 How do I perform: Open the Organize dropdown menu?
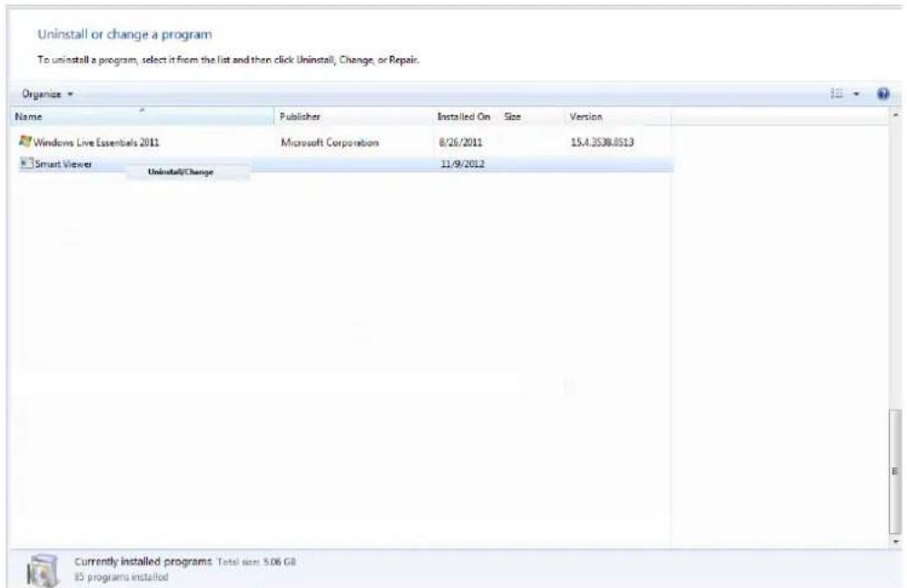tap(47, 93)
